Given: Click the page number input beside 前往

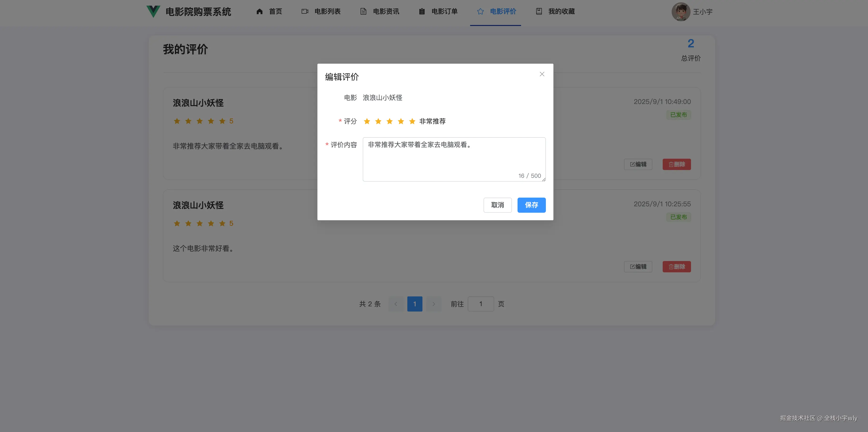Looking at the screenshot, I should click(x=481, y=303).
